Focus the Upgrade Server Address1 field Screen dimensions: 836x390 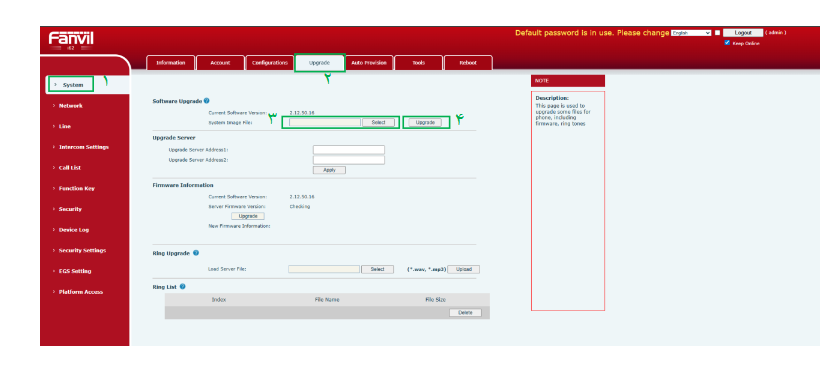coord(349,149)
